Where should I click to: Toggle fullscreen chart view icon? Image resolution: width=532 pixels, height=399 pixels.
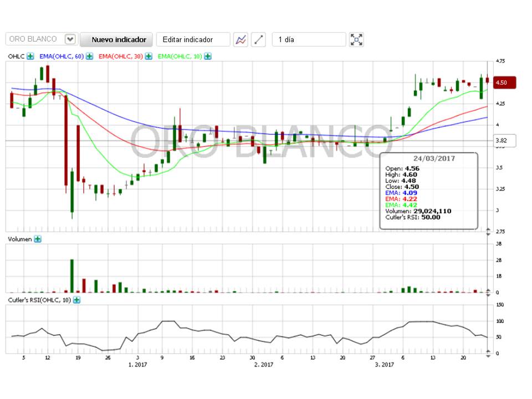[356, 40]
